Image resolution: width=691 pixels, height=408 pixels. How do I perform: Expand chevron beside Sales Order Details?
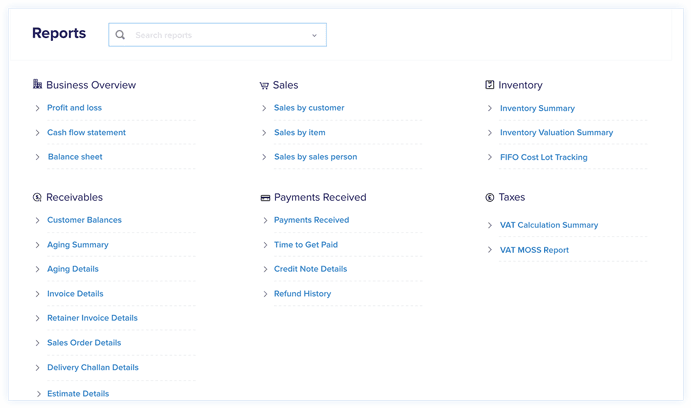37,343
